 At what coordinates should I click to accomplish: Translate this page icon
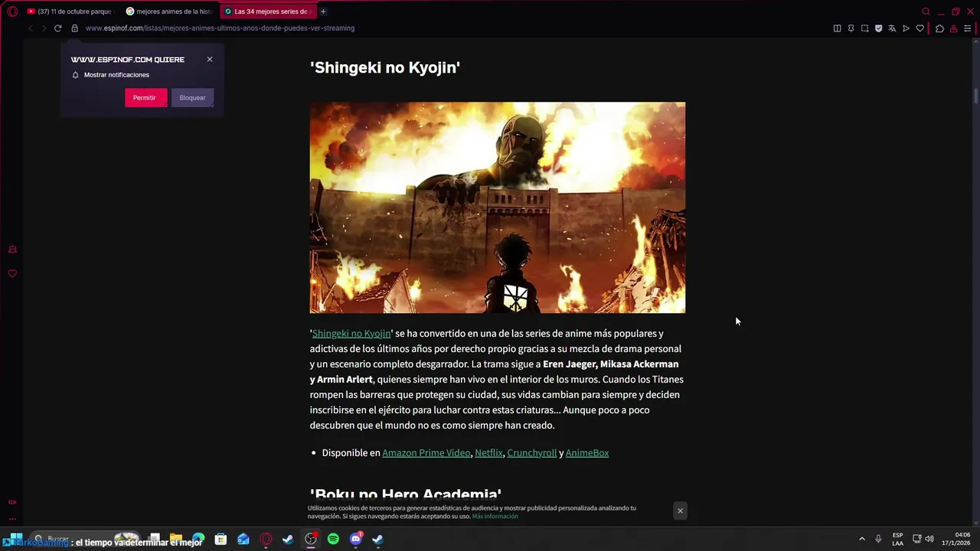click(892, 28)
